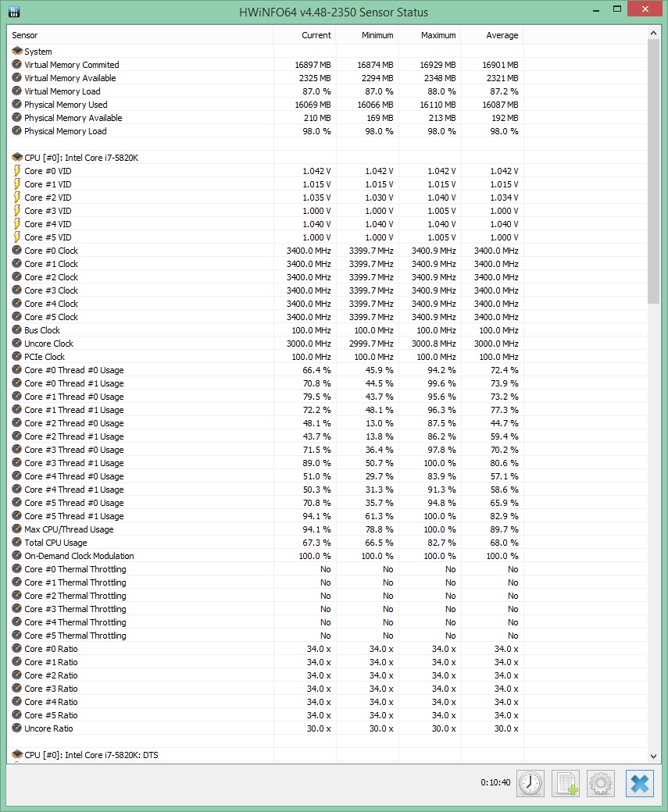Click the HWiNFO64 Sensor Status title bar
668x812 pixels.
click(x=334, y=12)
